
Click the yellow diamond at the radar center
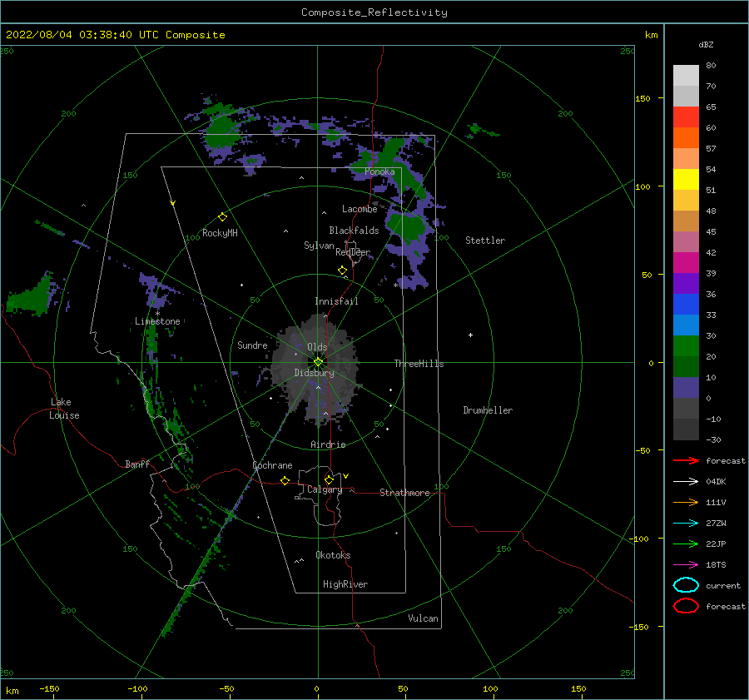(x=318, y=362)
